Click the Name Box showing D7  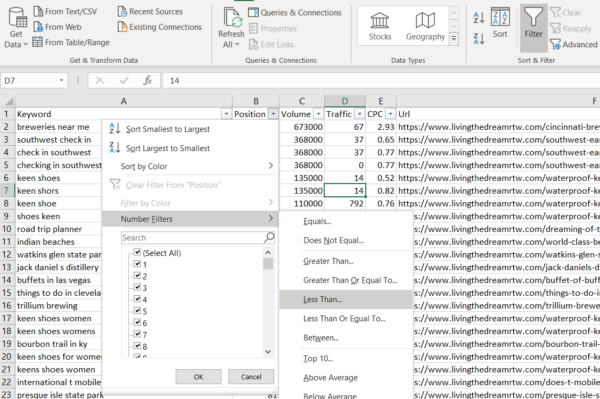29,80
